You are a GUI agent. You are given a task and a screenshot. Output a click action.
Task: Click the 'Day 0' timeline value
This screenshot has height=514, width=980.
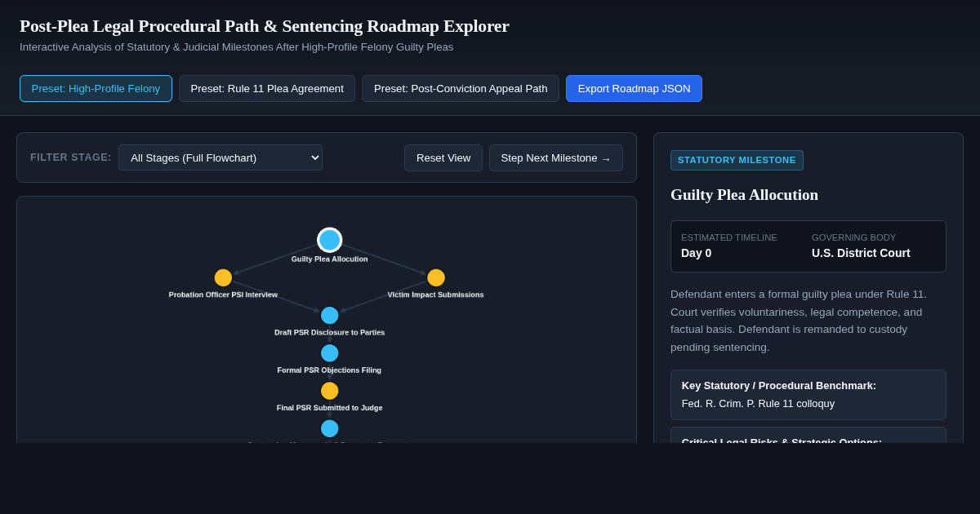696,253
